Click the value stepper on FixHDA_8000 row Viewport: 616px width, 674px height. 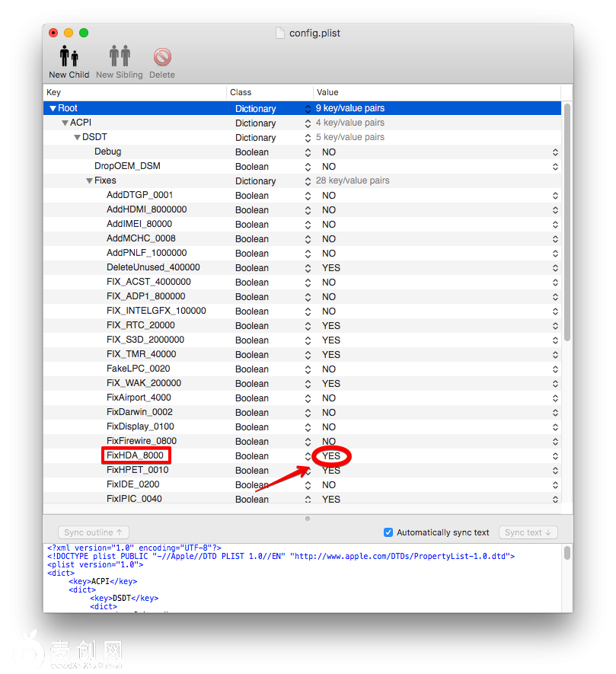point(556,455)
